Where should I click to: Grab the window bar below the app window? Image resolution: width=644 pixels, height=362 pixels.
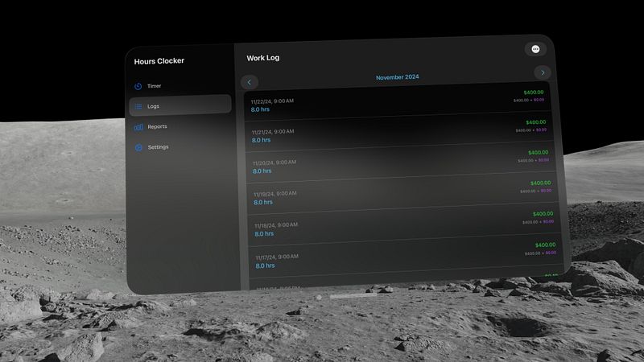click(353, 295)
